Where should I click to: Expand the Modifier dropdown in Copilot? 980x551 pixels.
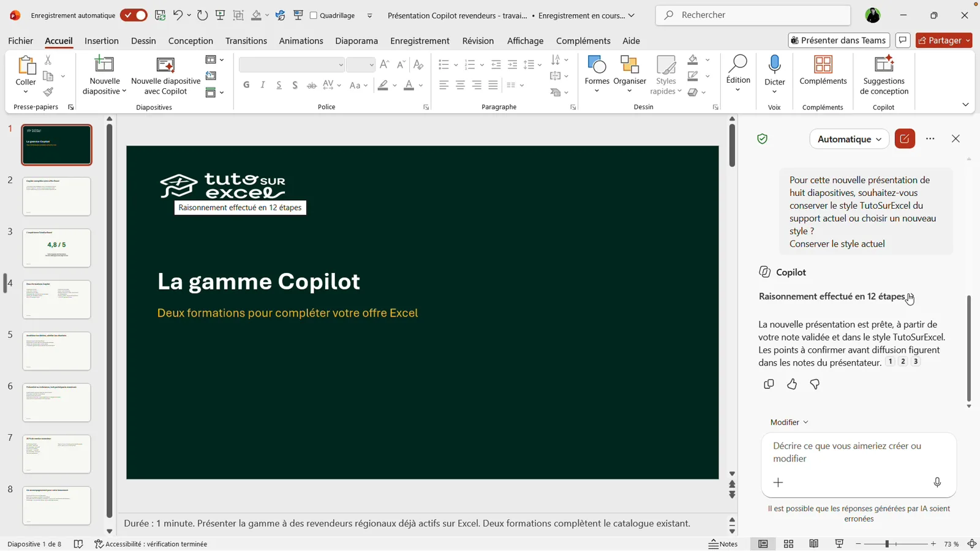[x=789, y=422]
